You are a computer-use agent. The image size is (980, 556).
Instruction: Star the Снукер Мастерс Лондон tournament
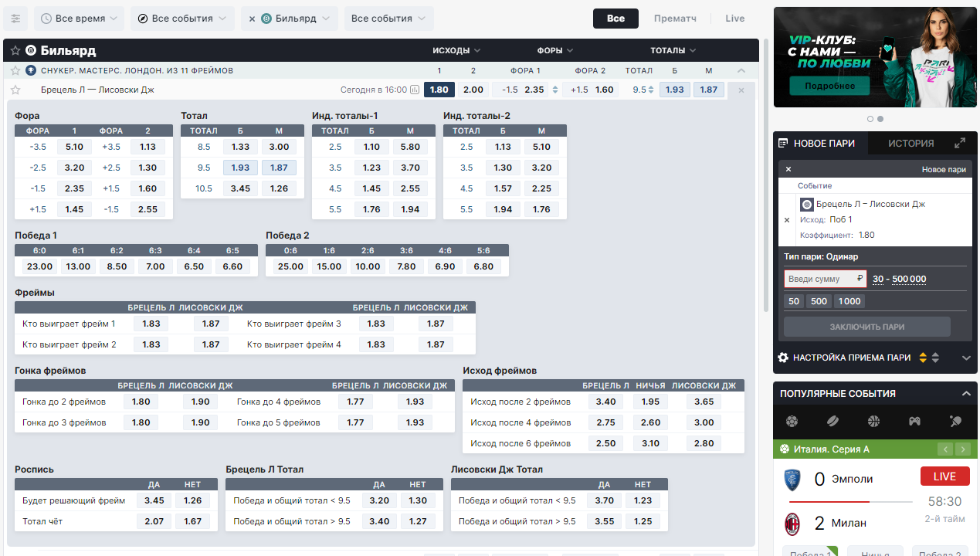[x=15, y=70]
